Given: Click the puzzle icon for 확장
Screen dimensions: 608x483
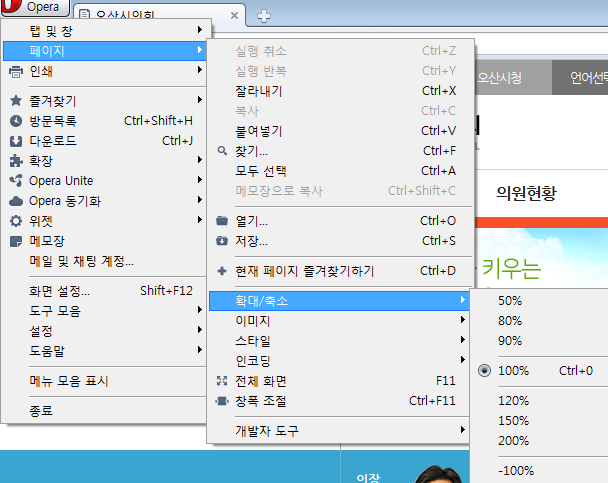Looking at the screenshot, I should coord(15,161).
